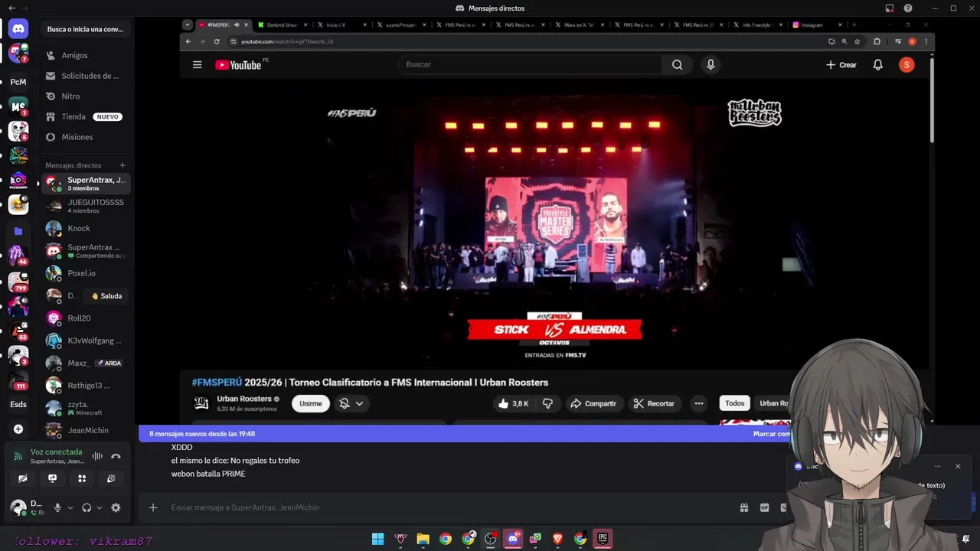
Task: Open Discord user settings gear
Action: [x=116, y=507]
